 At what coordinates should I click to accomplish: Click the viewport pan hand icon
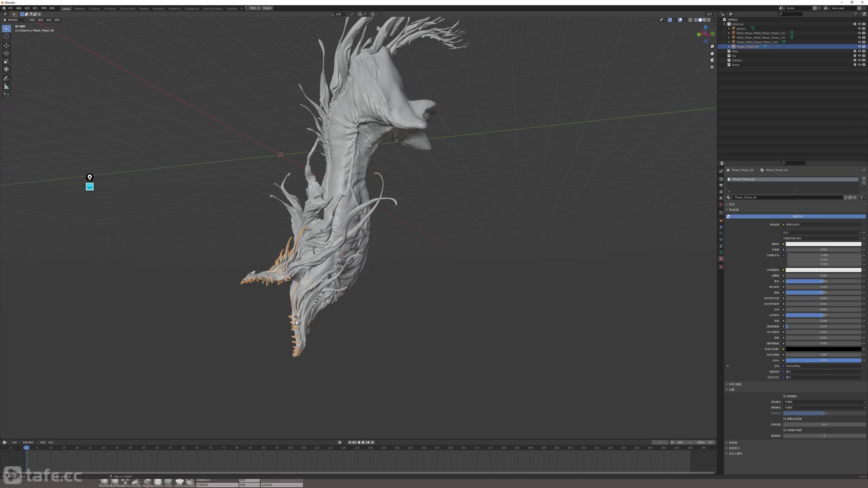tap(712, 53)
